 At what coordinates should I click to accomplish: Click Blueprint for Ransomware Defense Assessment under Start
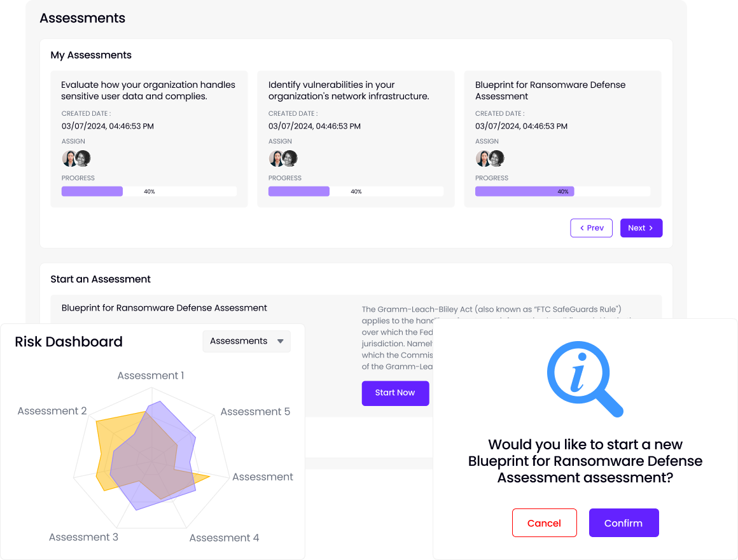tap(164, 308)
